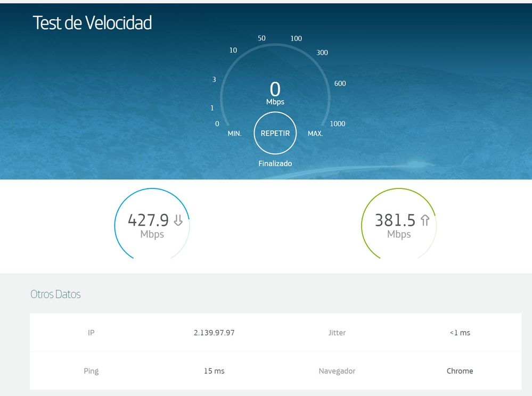Image resolution: width=532 pixels, height=396 pixels.
Task: Click the Finalizado status text
Action: click(275, 163)
